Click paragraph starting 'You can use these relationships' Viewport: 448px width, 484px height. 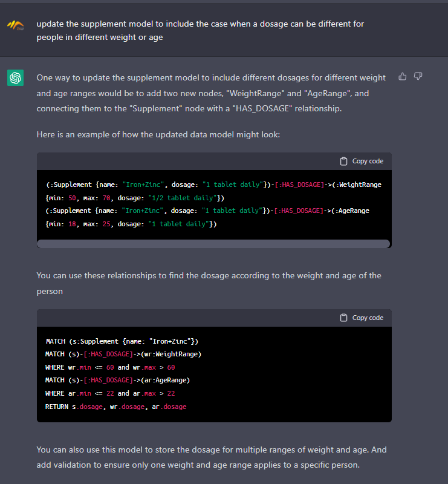209,283
